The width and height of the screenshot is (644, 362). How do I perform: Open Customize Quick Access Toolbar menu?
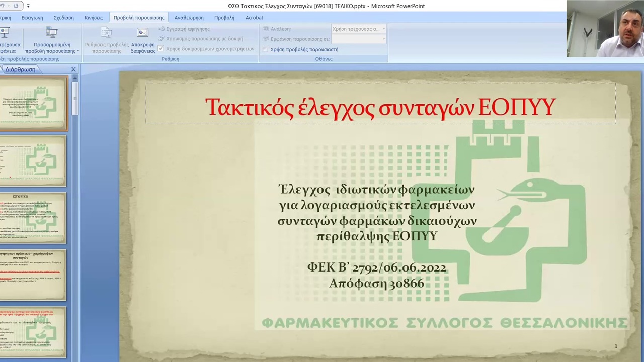[x=28, y=6]
